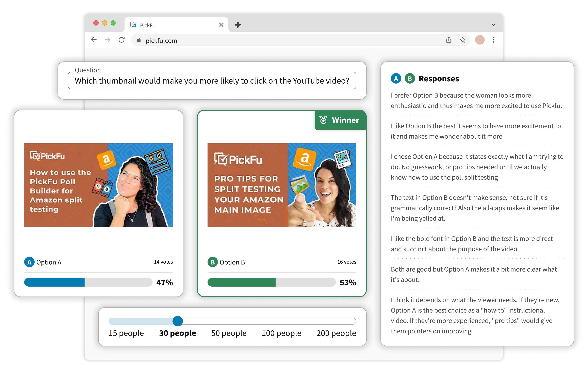Reload the page with the refresh icon
Screen dimensions: 588x374
pos(122,40)
